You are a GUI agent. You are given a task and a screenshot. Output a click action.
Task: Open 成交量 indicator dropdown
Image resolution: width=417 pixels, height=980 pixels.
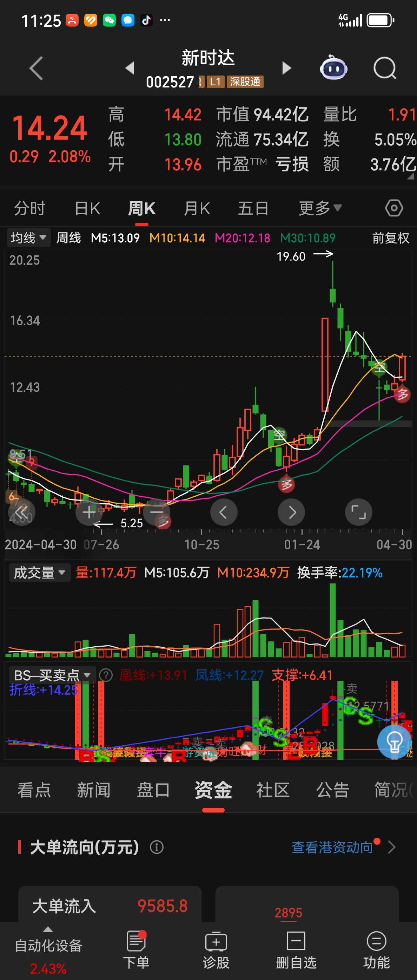click(x=40, y=573)
